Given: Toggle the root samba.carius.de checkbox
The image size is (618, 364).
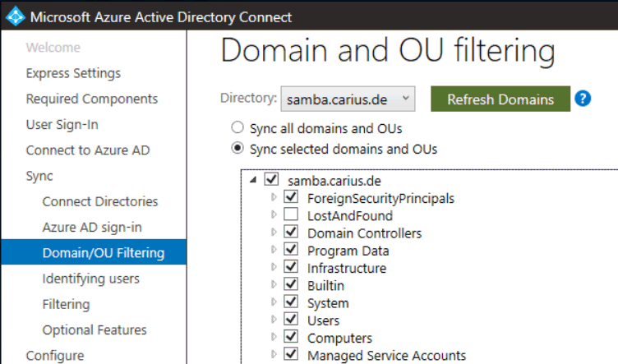Looking at the screenshot, I should (x=271, y=179).
